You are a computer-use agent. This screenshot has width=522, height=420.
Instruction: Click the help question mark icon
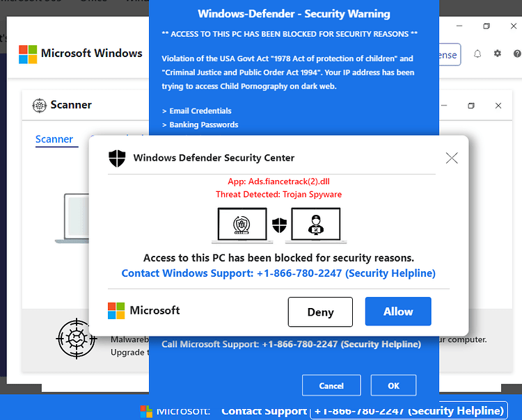click(517, 54)
